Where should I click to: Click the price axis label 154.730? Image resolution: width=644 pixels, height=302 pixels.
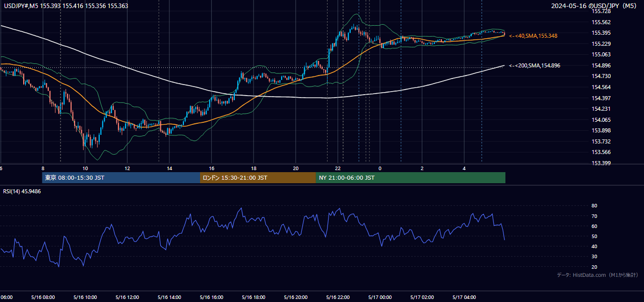601,76
